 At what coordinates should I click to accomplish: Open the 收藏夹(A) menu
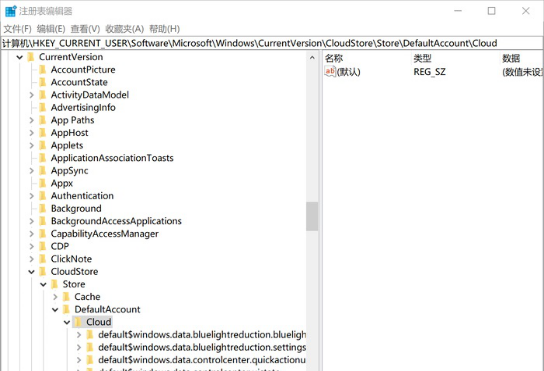(125, 29)
